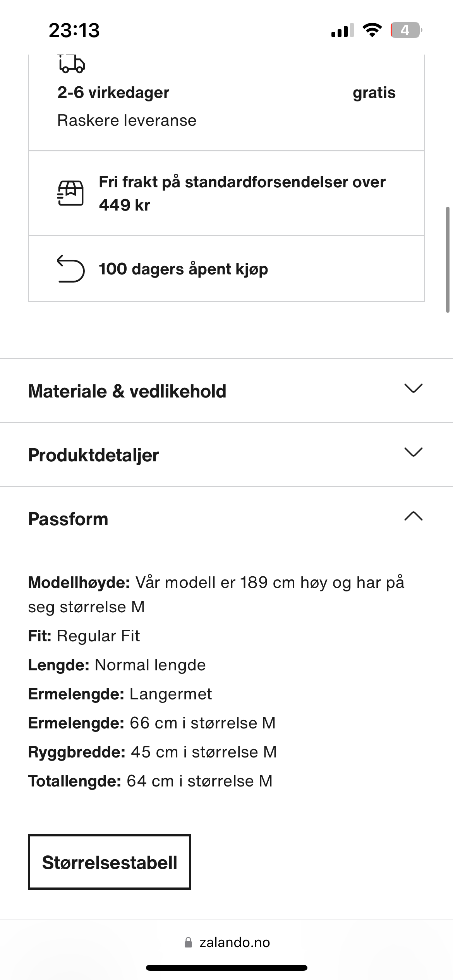Image resolution: width=453 pixels, height=980 pixels.
Task: Tap the padlock icon beside zalando.no
Action: (x=189, y=942)
